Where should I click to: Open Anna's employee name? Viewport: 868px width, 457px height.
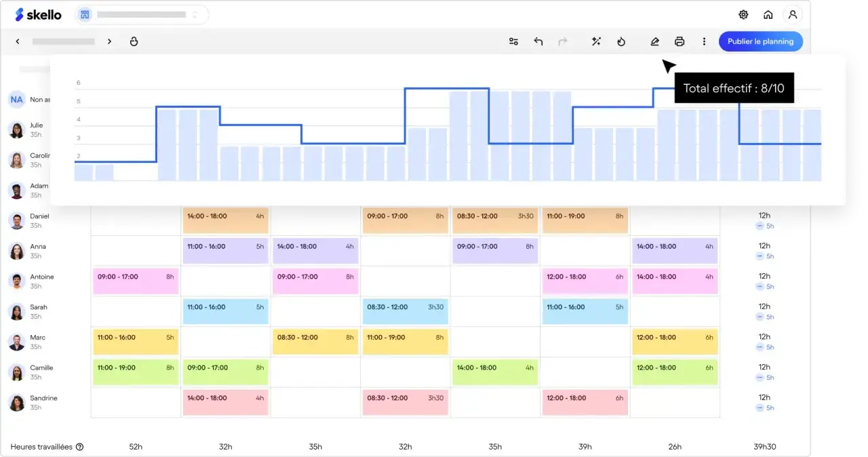coord(38,247)
